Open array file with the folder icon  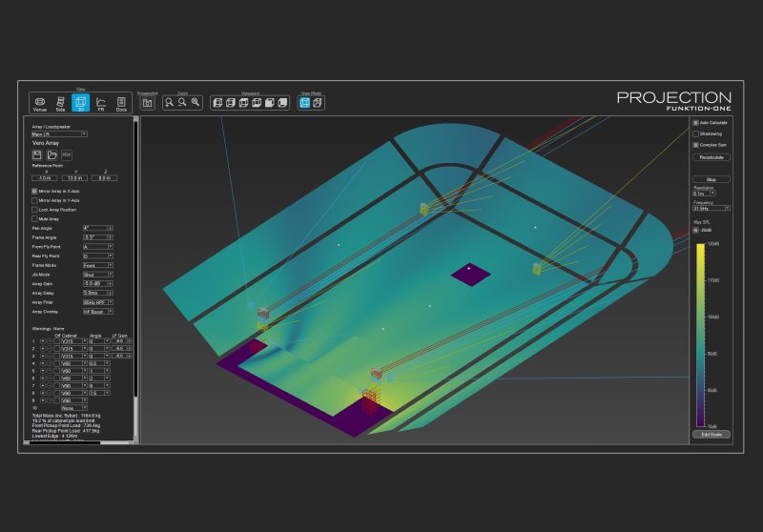(52, 154)
